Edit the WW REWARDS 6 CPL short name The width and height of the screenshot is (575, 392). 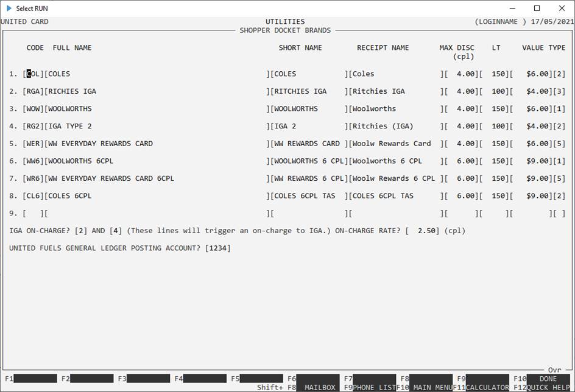point(309,178)
